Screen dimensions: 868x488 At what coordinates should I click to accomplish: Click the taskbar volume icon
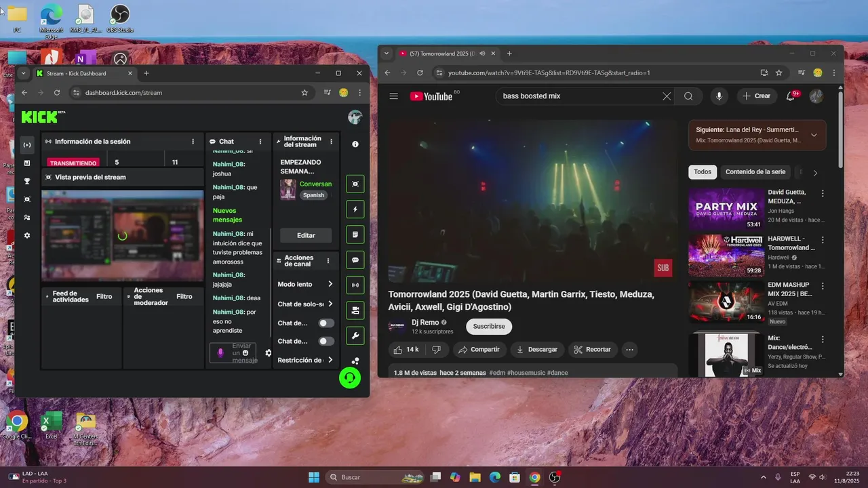(x=824, y=477)
